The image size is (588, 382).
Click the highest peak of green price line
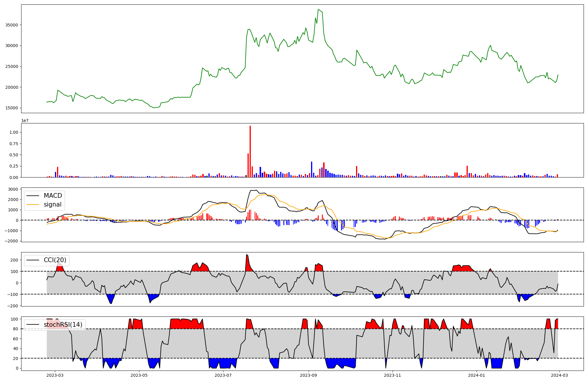pos(318,10)
